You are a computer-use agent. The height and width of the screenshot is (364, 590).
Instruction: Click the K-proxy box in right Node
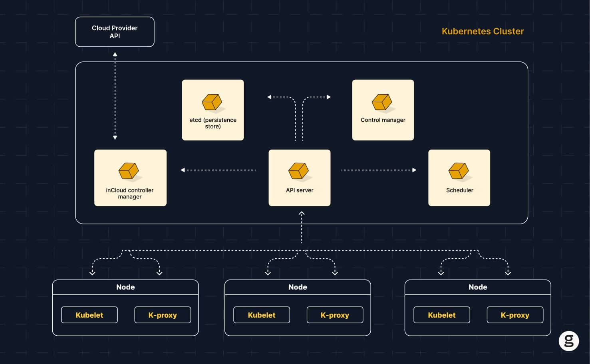515,315
